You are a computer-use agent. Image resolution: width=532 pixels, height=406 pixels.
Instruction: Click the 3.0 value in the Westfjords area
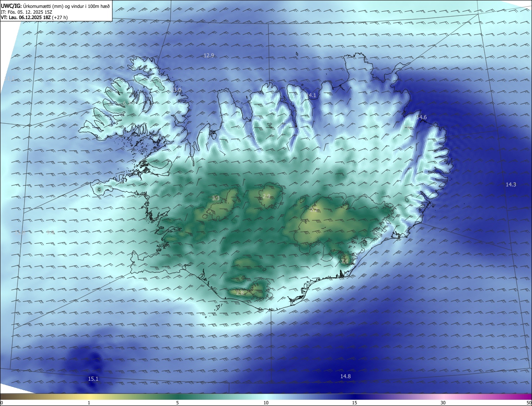click(178, 90)
